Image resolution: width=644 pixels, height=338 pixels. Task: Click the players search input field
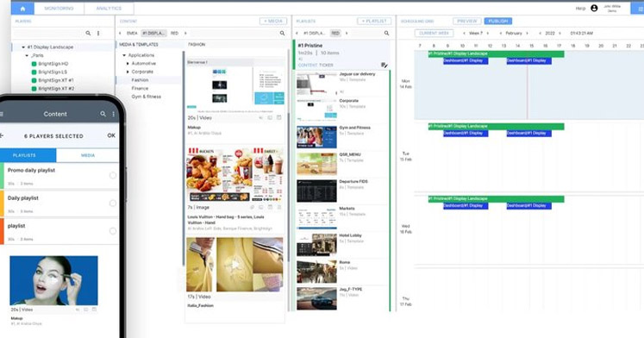(x=49, y=34)
